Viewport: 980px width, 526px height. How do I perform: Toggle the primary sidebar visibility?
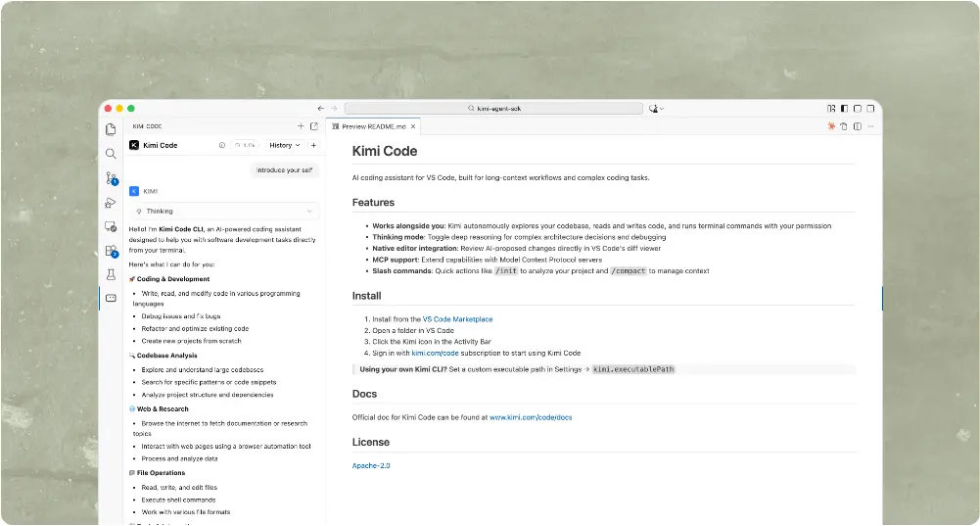pos(844,109)
